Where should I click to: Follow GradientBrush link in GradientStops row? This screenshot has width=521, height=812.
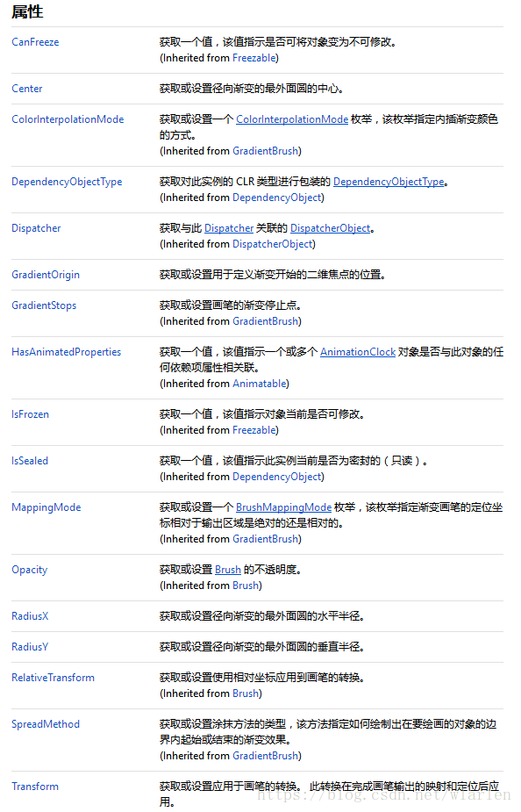pyautogui.click(x=266, y=321)
